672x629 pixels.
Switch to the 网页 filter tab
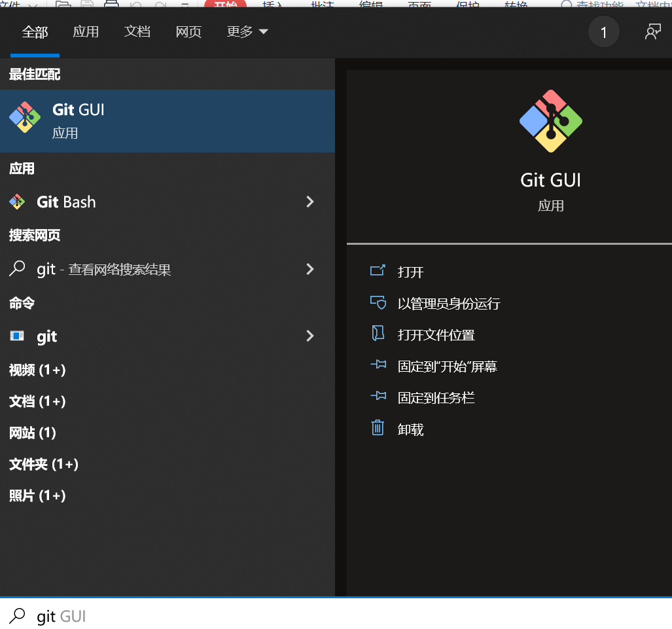click(188, 31)
